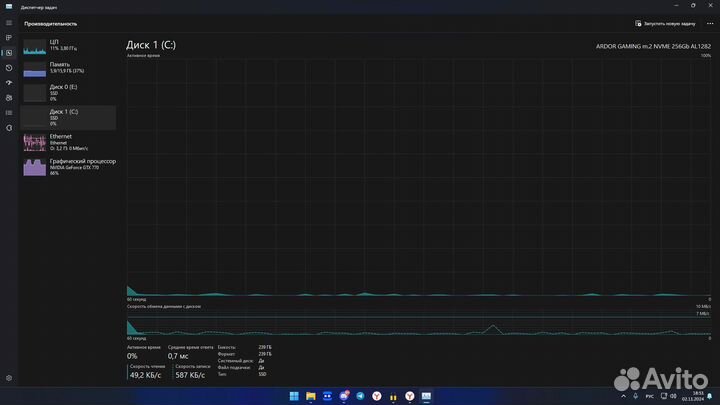720x405 pixels.
Task: Open Task Manager settings gear
Action: [x=8, y=378]
